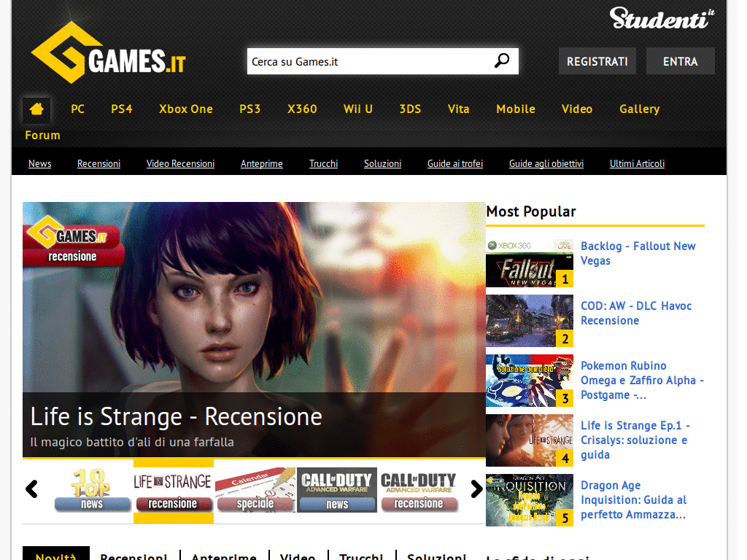Click the Games.it logo
The height and width of the screenshot is (560, 747).
[x=109, y=52]
